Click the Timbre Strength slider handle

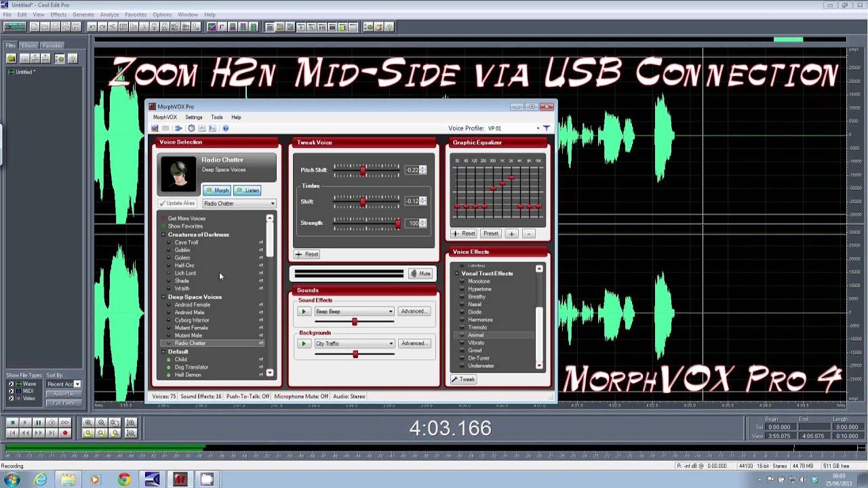click(x=398, y=223)
